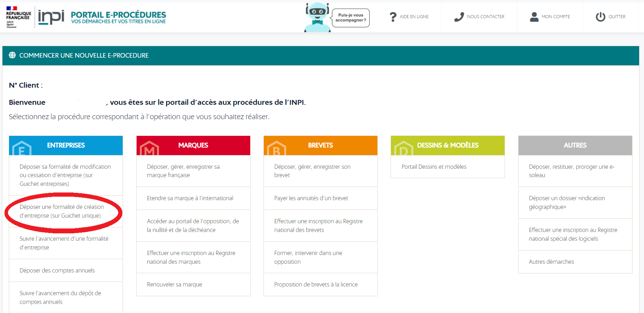Click 'Déposer des comptes annuels'

click(57, 270)
